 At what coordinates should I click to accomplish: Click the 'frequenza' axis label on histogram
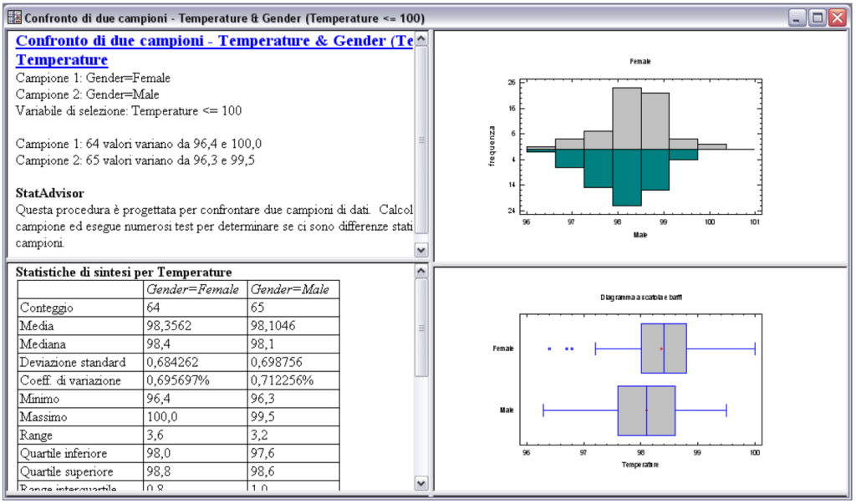(x=492, y=146)
